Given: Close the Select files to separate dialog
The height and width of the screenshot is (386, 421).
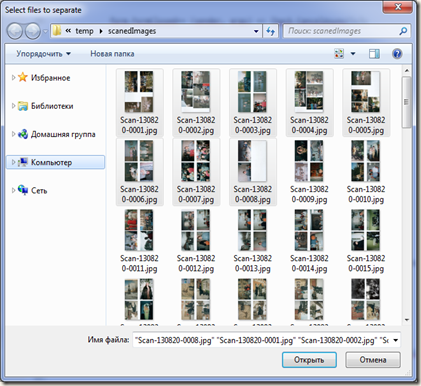Looking at the screenshot, I should coord(398,7).
